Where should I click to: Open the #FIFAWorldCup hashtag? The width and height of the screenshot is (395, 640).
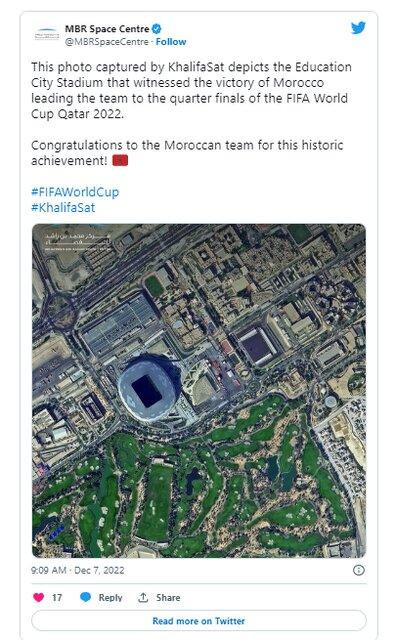click(x=75, y=192)
